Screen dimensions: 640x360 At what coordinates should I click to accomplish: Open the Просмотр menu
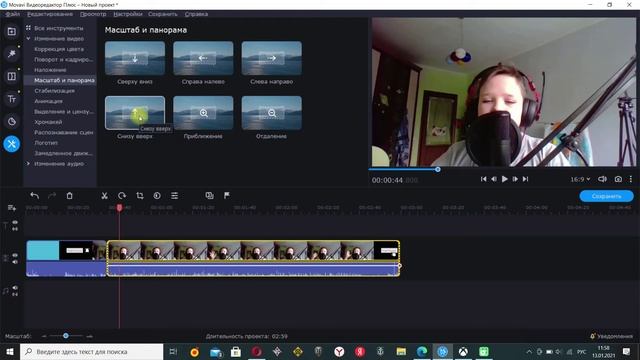point(93,14)
